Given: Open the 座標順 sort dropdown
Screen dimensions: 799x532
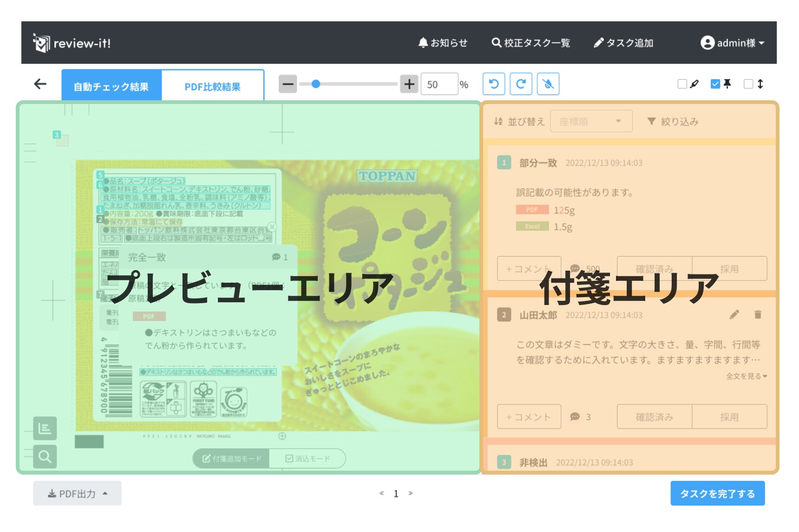Looking at the screenshot, I should click(591, 121).
